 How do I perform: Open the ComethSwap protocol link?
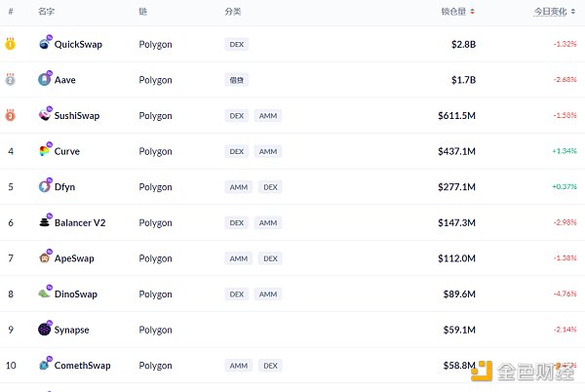point(82,366)
